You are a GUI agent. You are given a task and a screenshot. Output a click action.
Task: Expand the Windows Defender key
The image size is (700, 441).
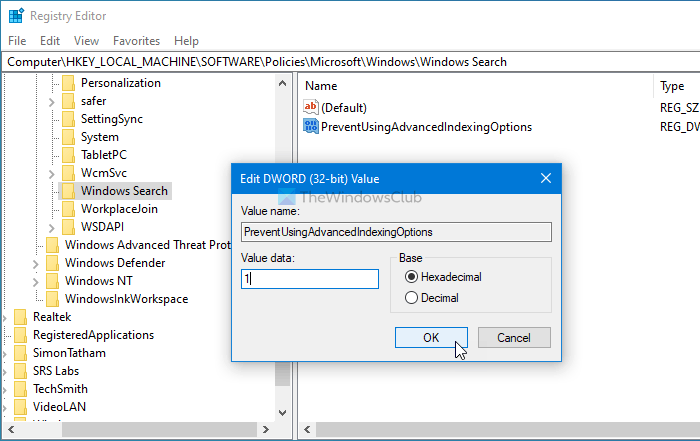[36, 264]
